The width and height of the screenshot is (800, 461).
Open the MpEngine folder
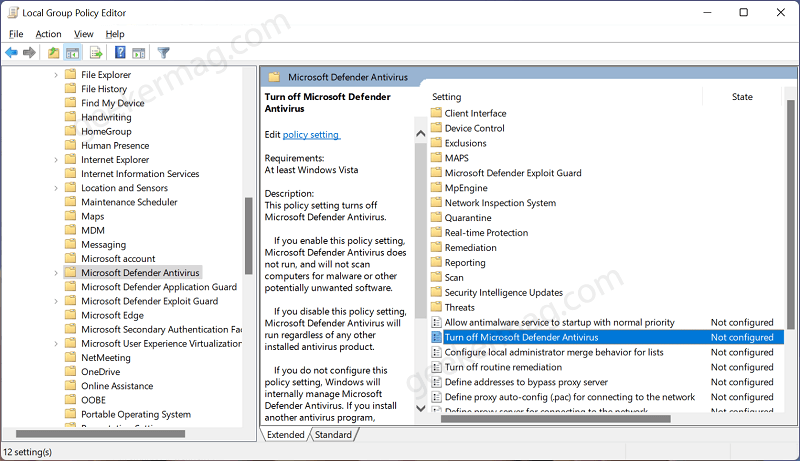pyautogui.click(x=466, y=188)
